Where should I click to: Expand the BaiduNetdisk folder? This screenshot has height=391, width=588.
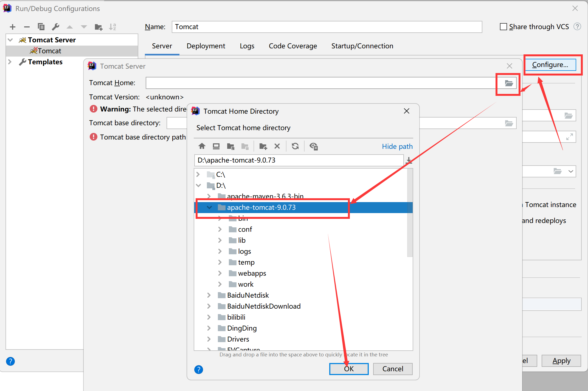click(x=209, y=295)
